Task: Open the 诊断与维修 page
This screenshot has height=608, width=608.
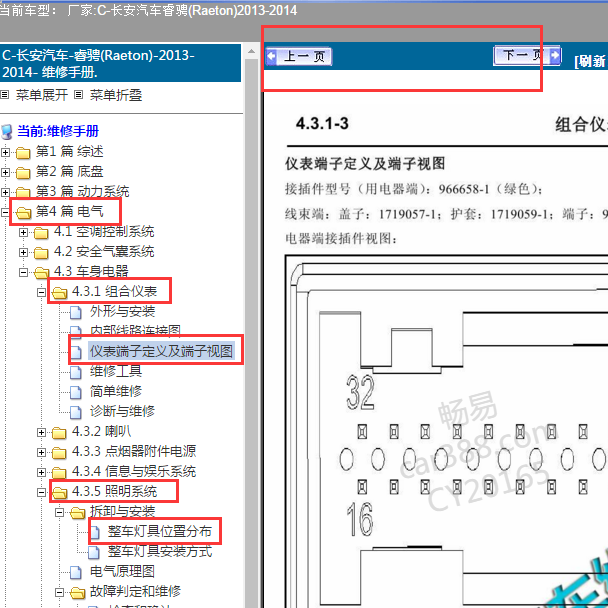Action: coord(122,411)
